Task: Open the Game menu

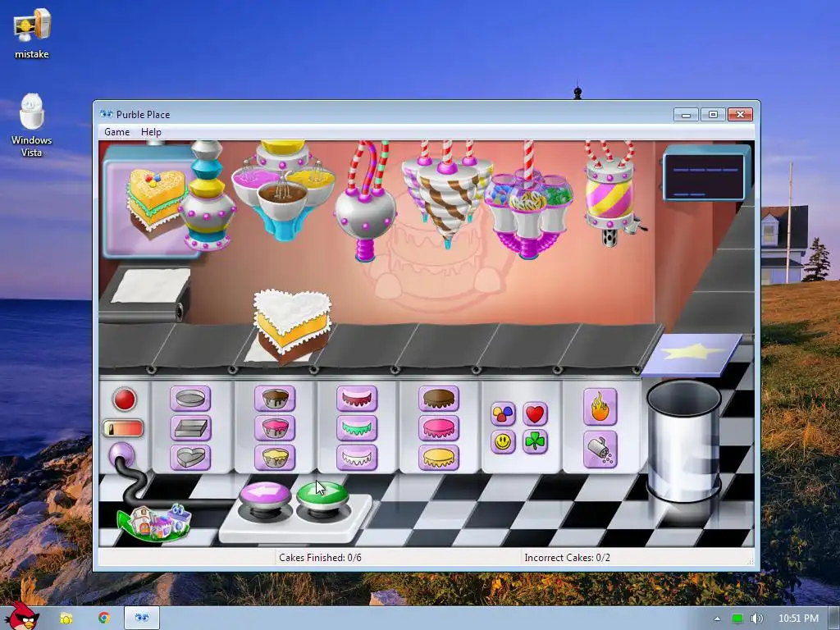Action: 116,132
